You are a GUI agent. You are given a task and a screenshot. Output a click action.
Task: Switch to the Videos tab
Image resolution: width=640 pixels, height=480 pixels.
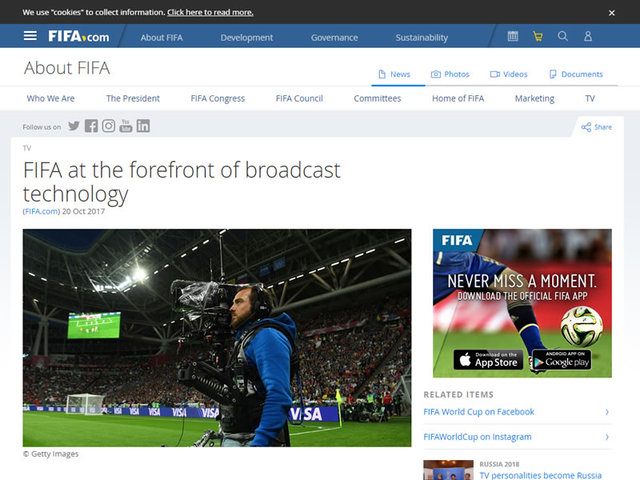[509, 74]
